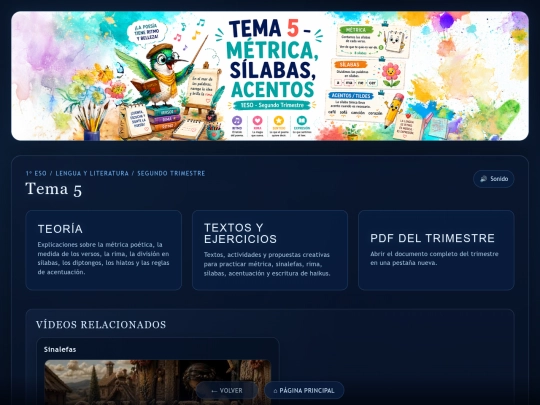The width and height of the screenshot is (540, 405).
Task: Click the Lengua y Literatura breadcrumb
Action: pos(92,173)
